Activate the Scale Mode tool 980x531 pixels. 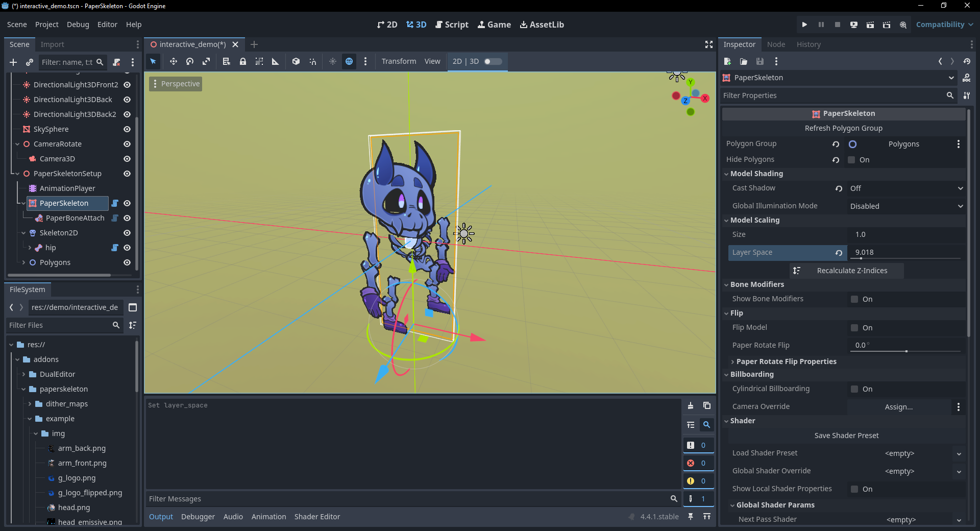coord(206,61)
